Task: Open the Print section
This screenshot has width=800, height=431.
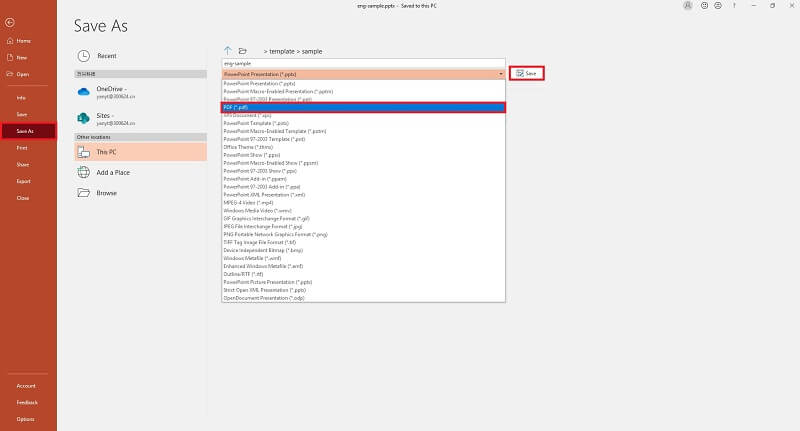Action: [x=22, y=148]
